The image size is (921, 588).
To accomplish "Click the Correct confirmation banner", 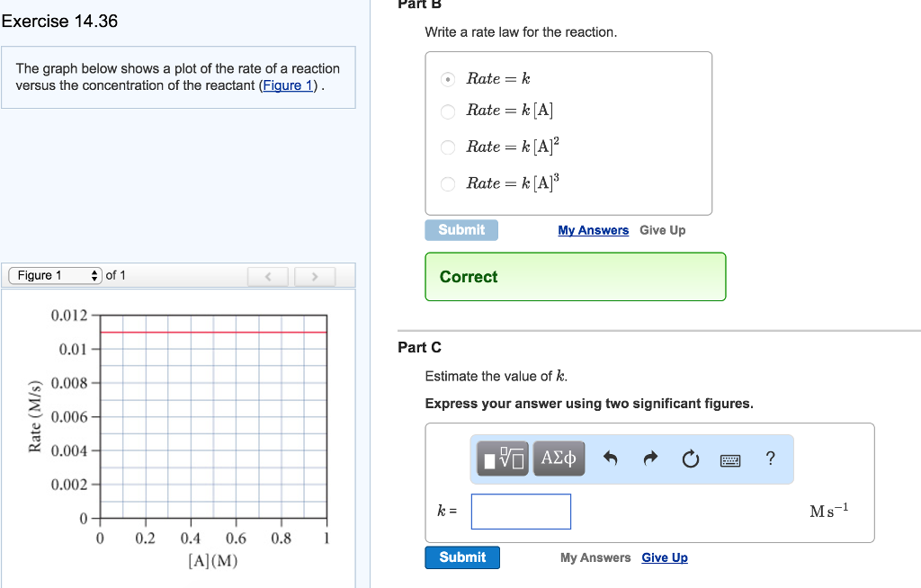I will 575,277.
